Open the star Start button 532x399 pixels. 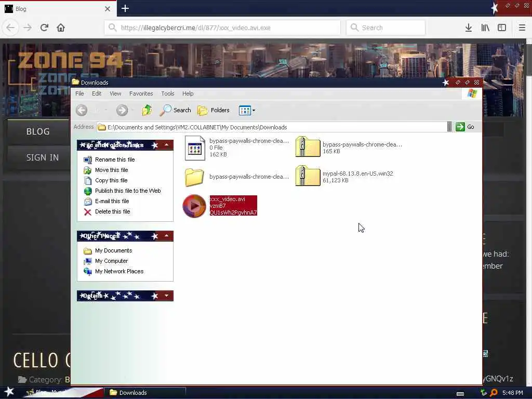pyautogui.click(x=9, y=392)
